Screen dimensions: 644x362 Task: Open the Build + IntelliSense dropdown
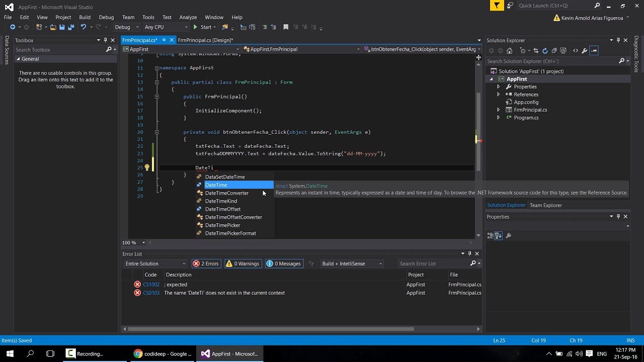point(352,263)
